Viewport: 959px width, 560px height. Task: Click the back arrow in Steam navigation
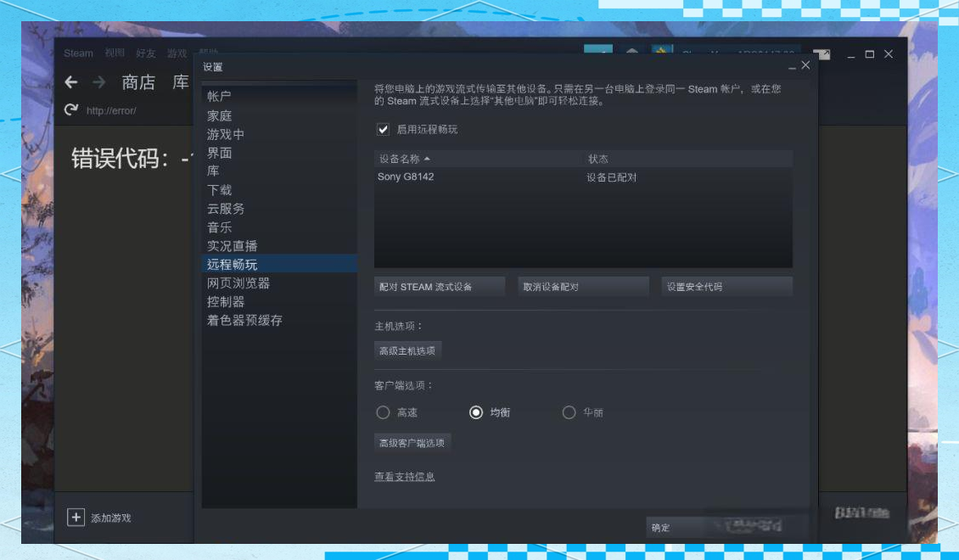click(71, 82)
